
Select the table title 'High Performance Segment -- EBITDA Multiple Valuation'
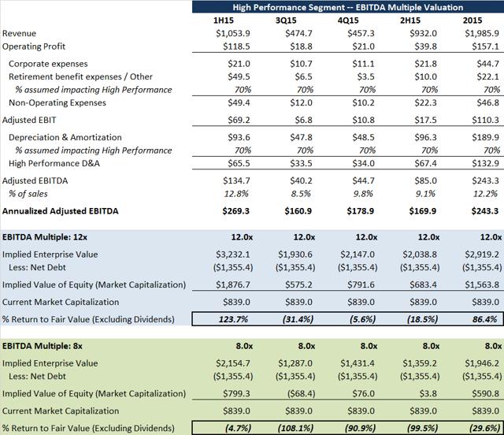[348, 7]
